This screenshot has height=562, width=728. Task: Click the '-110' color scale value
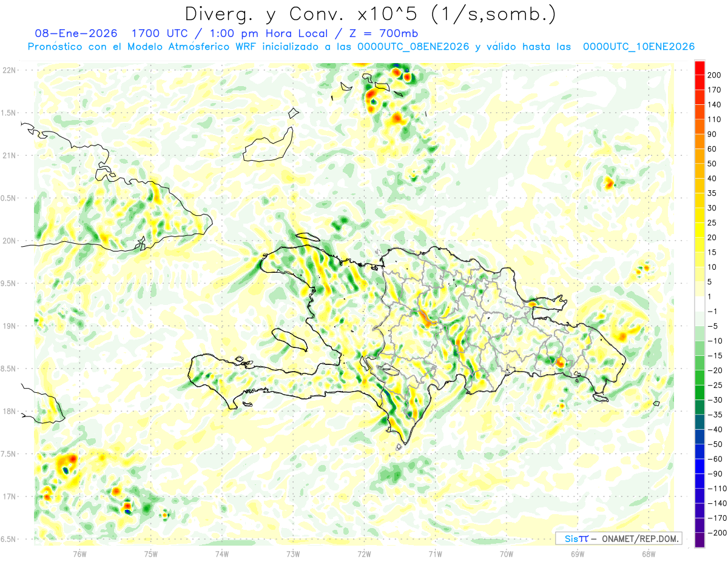point(716,488)
